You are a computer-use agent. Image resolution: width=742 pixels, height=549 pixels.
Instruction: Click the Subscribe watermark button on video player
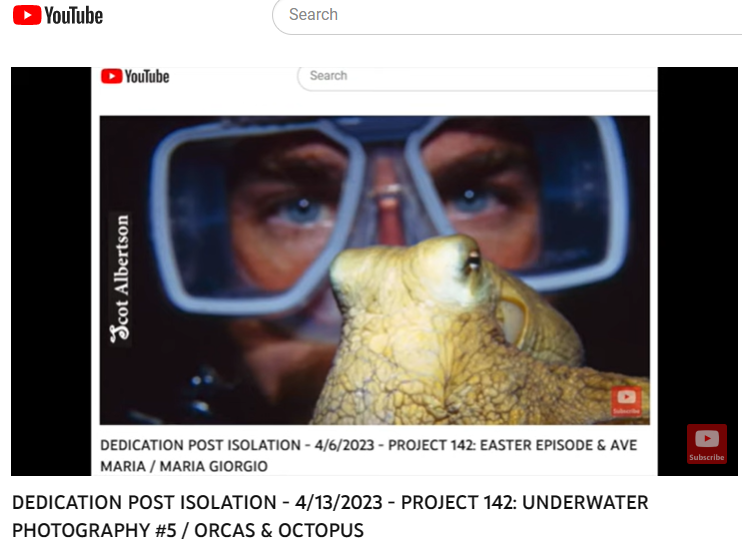coord(707,444)
